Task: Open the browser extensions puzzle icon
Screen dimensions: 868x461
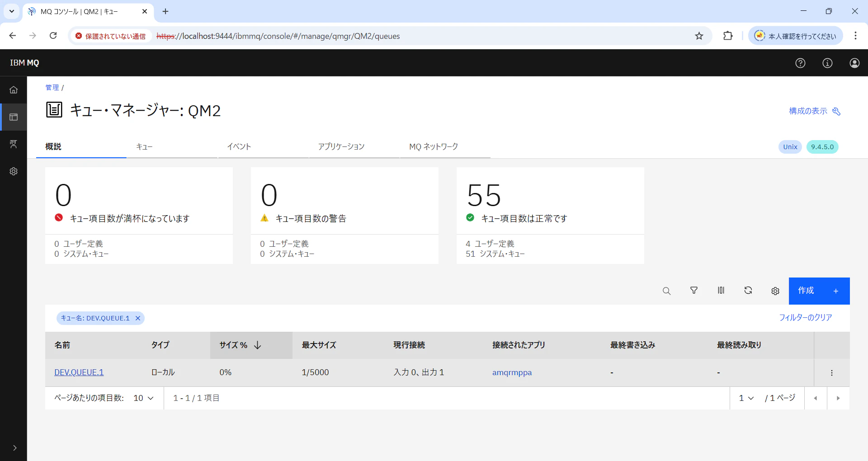Action: tap(728, 36)
